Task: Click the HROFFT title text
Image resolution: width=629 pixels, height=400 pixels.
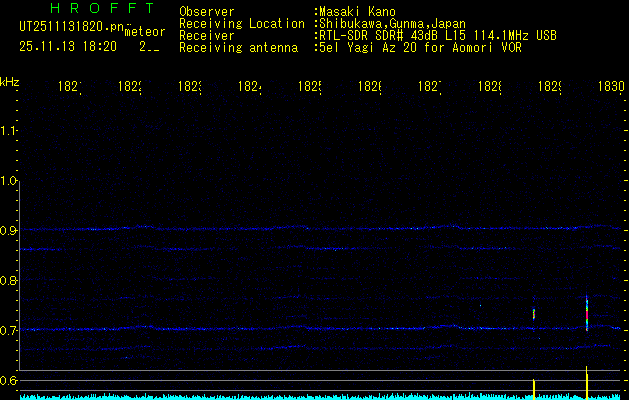Action: point(101,9)
